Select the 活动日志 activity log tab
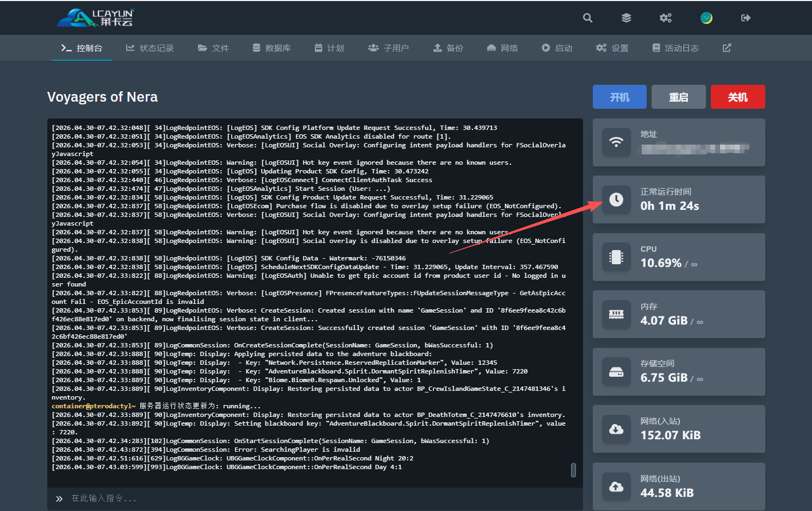Image resolution: width=812 pixels, height=511 pixels. pos(675,48)
